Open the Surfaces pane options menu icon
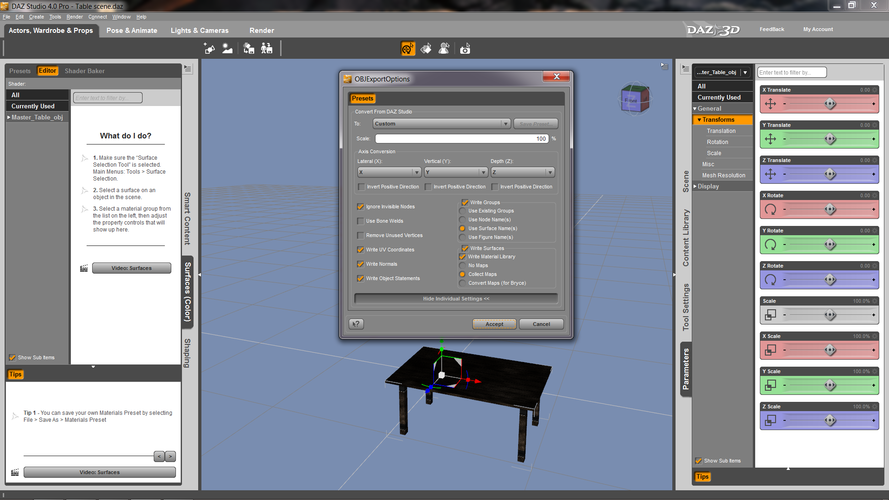The image size is (889, 500). [188, 69]
